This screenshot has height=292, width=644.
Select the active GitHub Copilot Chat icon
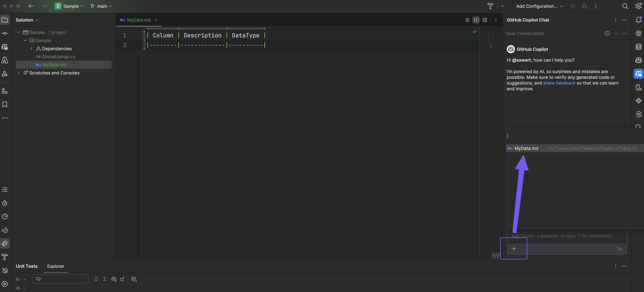pyautogui.click(x=638, y=74)
